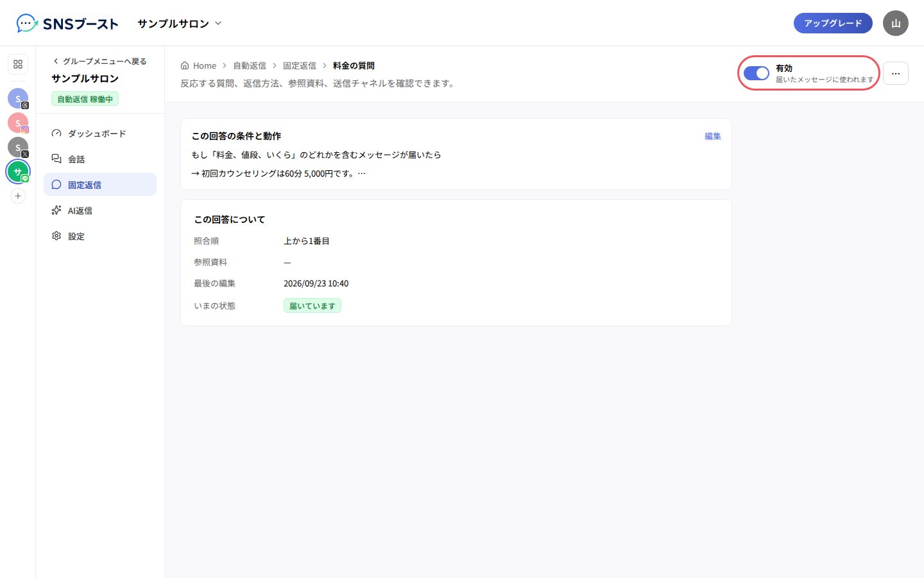This screenshot has height=578, width=924.
Task: Click the 上から1番目 value
Action: coord(307,241)
